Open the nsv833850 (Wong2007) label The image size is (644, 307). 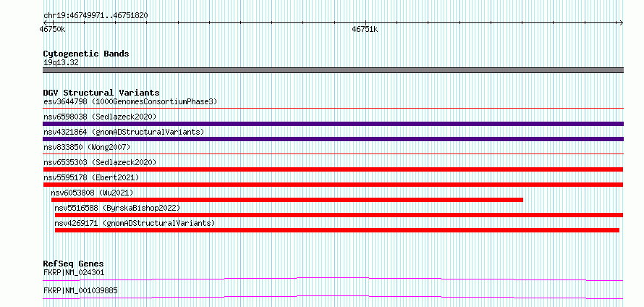coord(87,147)
